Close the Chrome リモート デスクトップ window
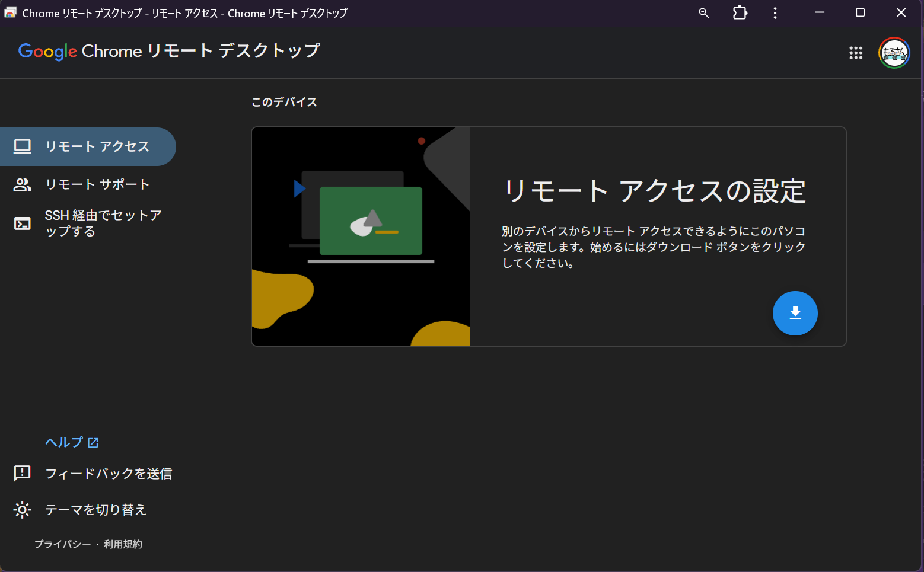The image size is (924, 572). (x=901, y=13)
